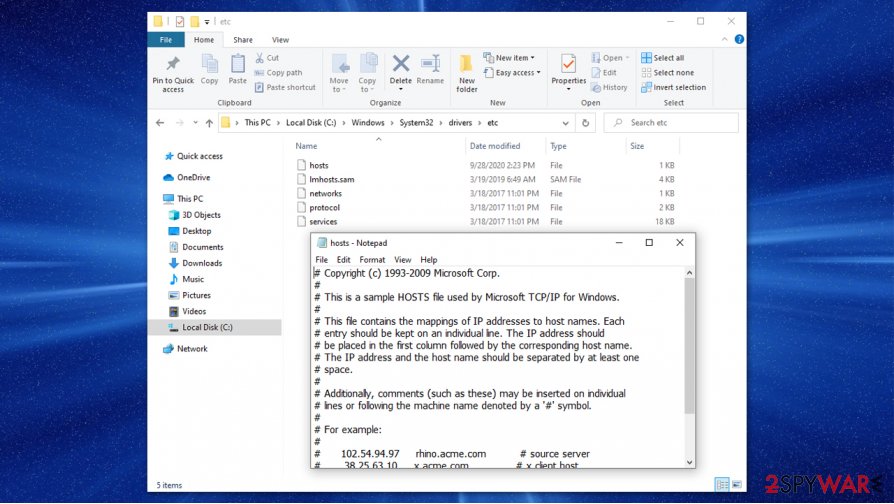Open the Properties ribbon icon
This screenshot has height=504, width=894.
pos(568,64)
